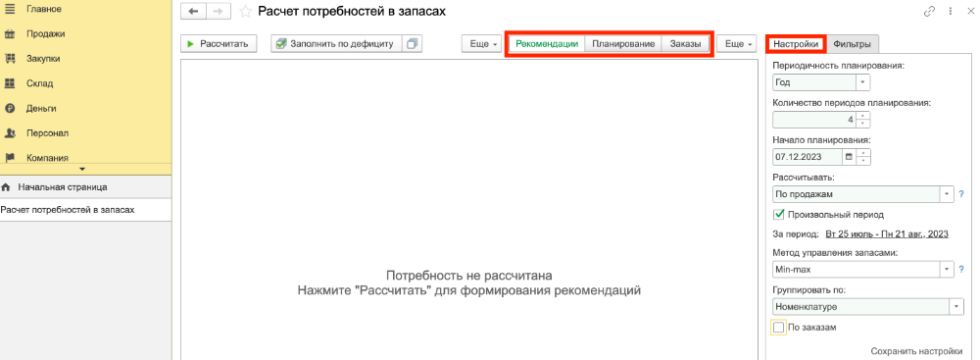Add the page to favorites with the star

246,11
